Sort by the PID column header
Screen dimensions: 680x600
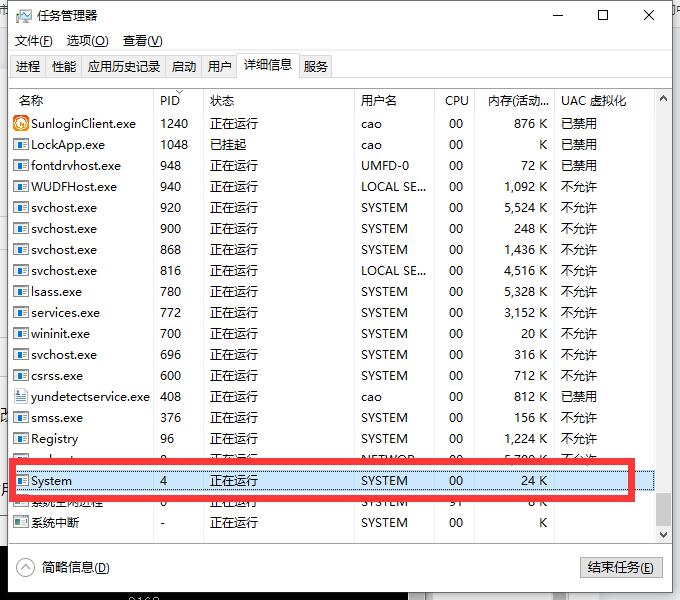(x=178, y=101)
